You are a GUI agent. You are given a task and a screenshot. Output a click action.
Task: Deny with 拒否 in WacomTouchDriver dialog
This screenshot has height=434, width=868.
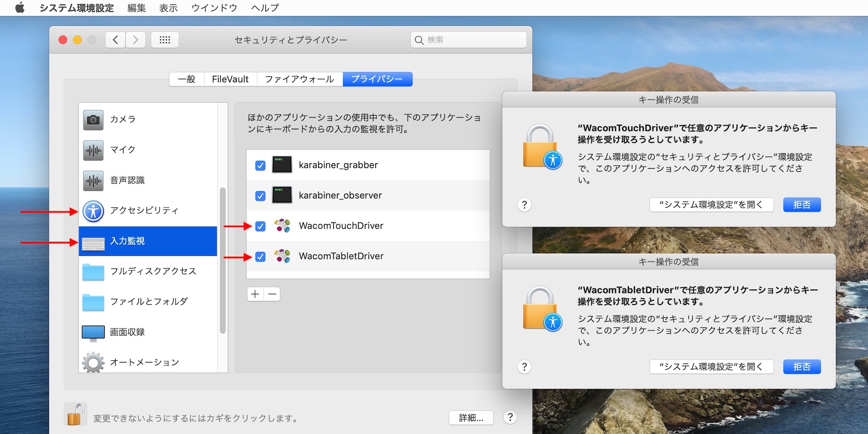(802, 205)
